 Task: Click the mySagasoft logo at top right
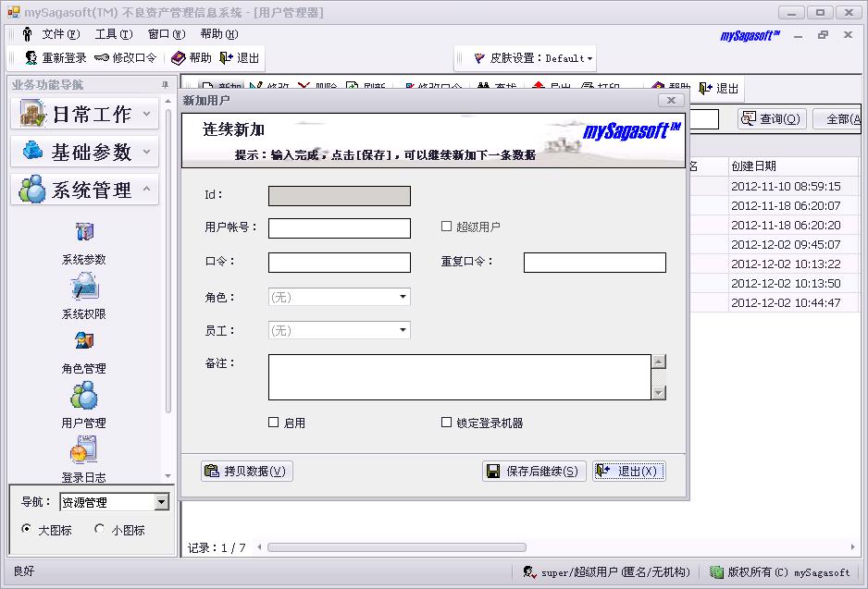(750, 36)
